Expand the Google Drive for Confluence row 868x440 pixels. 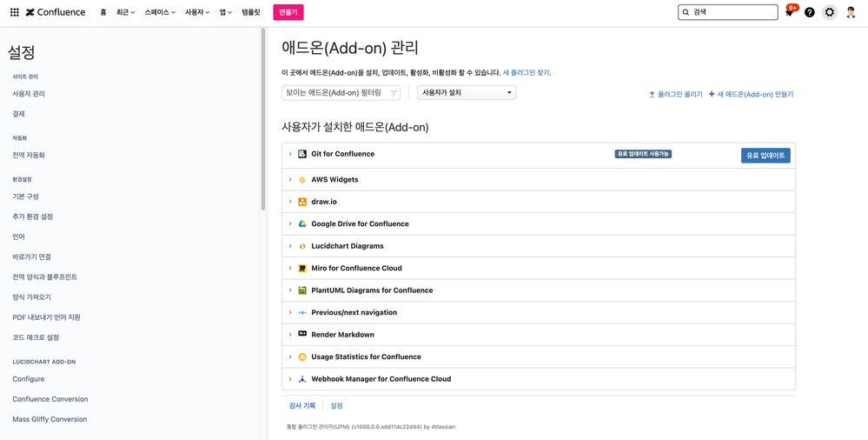pyautogui.click(x=289, y=223)
